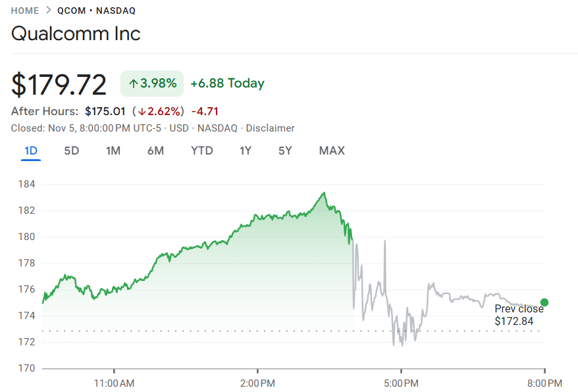Show the 1M chart range

[113, 151]
